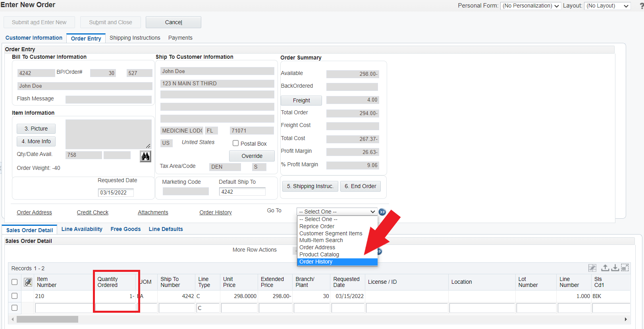Open the Payments tab
The image size is (644, 329).
coord(180,38)
